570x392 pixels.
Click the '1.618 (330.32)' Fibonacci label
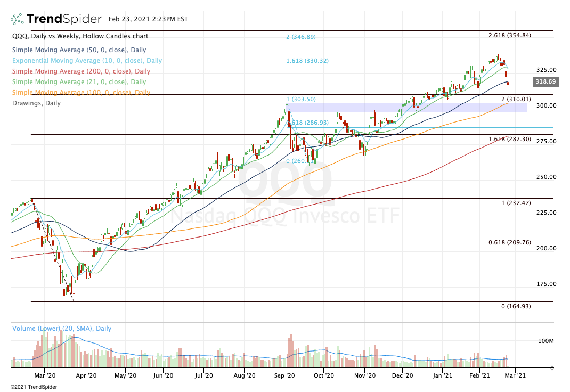coord(307,61)
